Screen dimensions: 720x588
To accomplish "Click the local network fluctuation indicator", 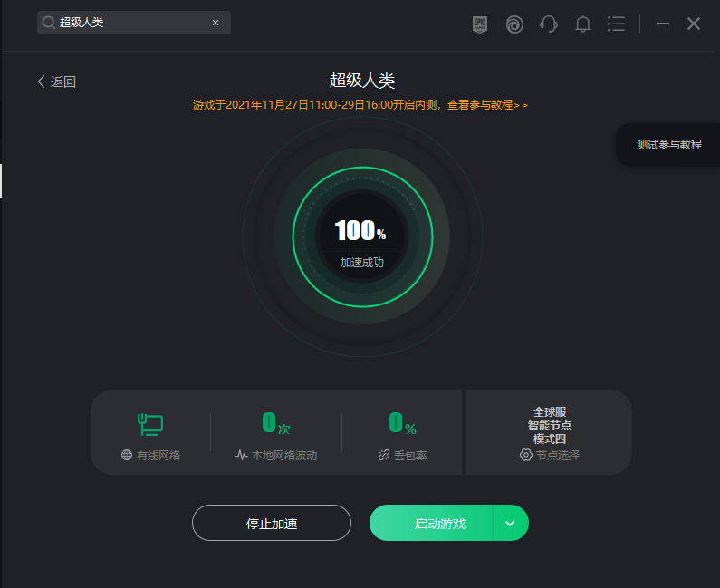I will (276, 436).
